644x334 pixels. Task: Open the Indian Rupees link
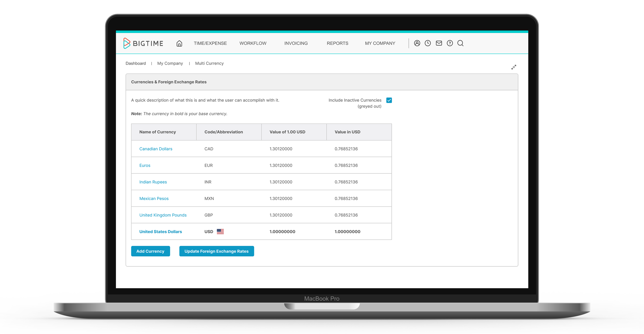point(153,182)
